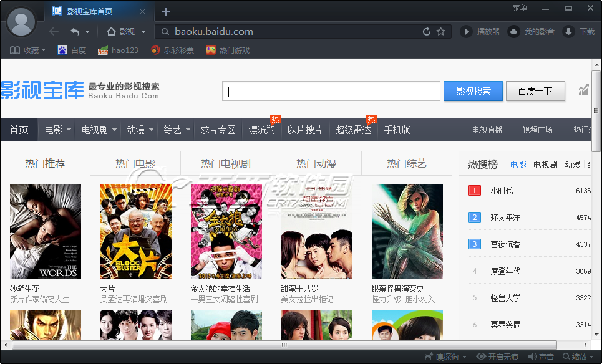Open the 甜蜜十八岁 poster
602x364 pixels.
coord(317,232)
